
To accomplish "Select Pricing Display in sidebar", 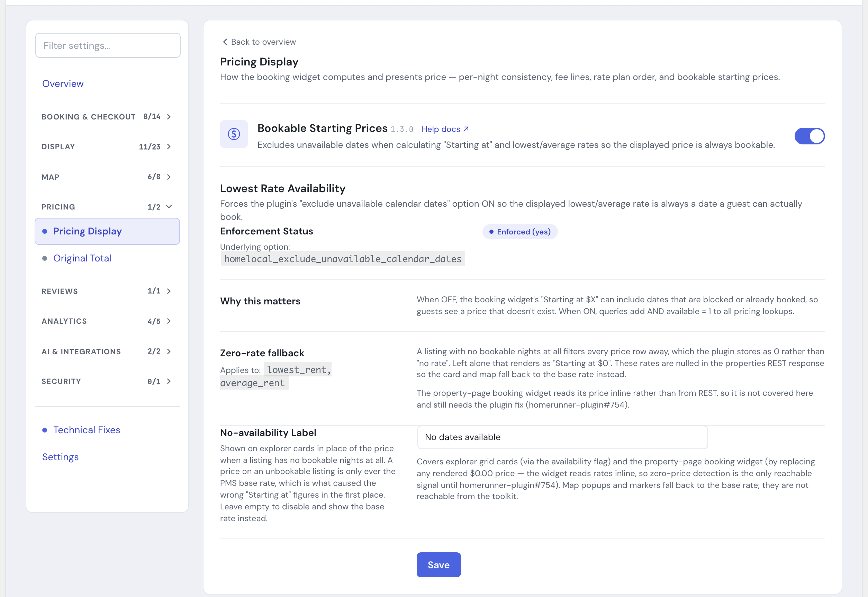I will [x=107, y=231].
